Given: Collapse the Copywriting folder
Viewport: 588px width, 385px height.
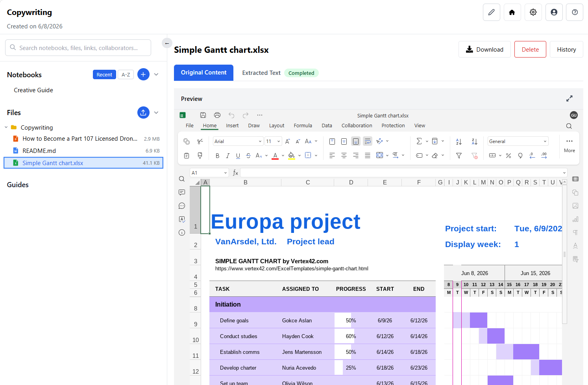Looking at the screenshot, I should [x=6, y=127].
